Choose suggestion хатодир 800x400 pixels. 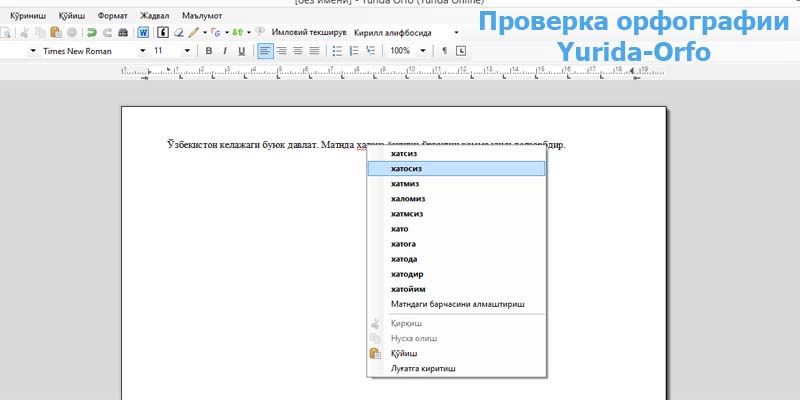click(x=457, y=274)
